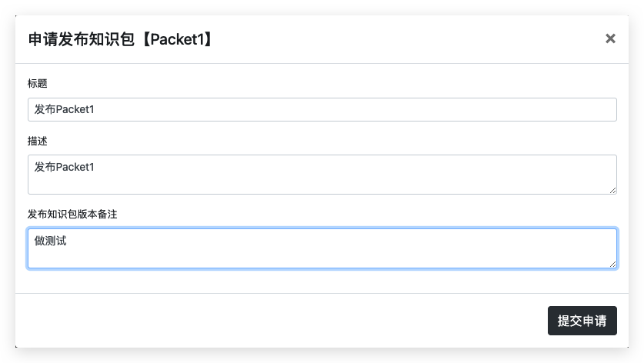Click the 发布Packet1 text in the title field
Image resolution: width=644 pixels, height=363 pixels.
65,110
